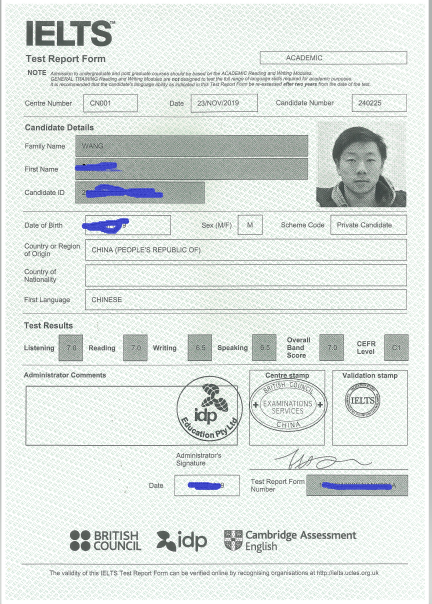Click the 'Candidate Details' section heading
The image size is (432, 604).
[59, 128]
